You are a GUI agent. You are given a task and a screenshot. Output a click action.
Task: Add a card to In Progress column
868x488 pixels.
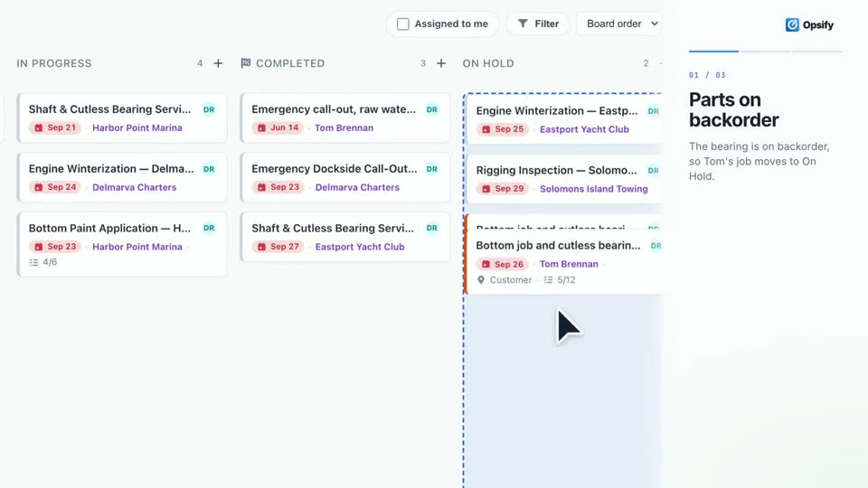click(218, 63)
